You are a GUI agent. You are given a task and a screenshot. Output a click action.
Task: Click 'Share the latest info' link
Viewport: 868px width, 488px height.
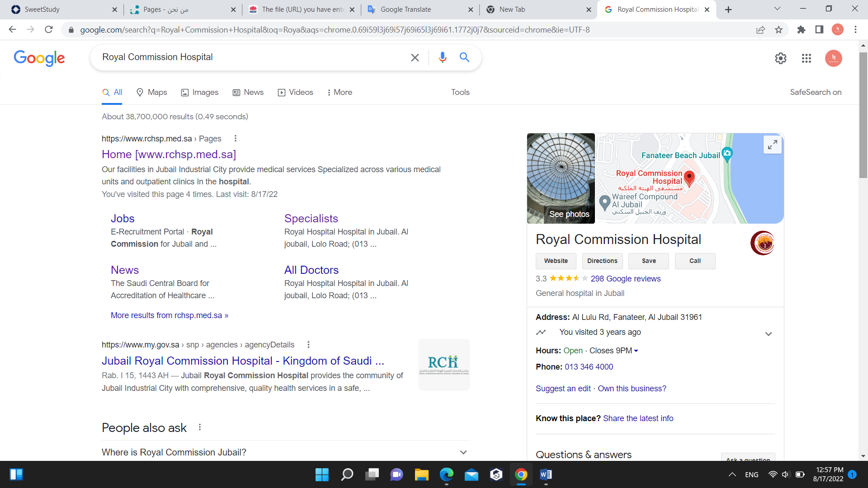coord(638,418)
